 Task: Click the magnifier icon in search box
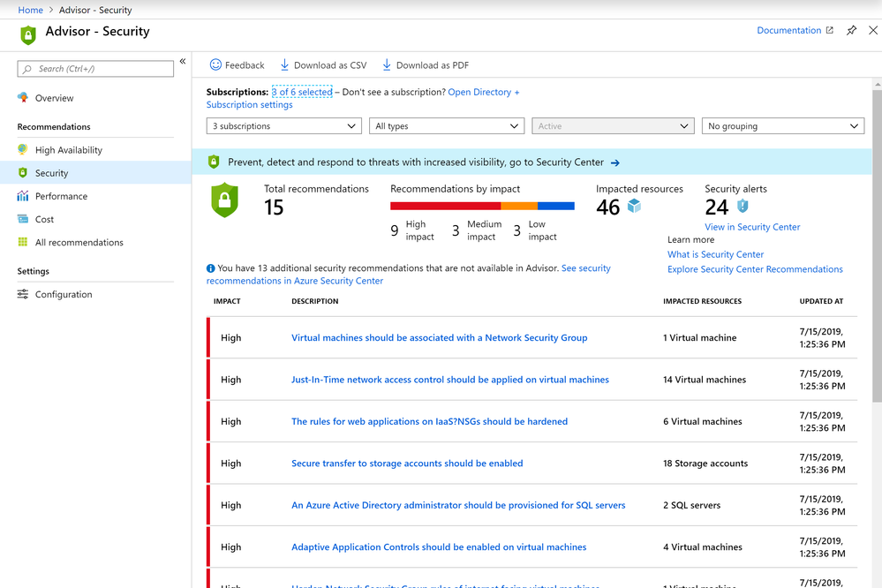pos(27,69)
